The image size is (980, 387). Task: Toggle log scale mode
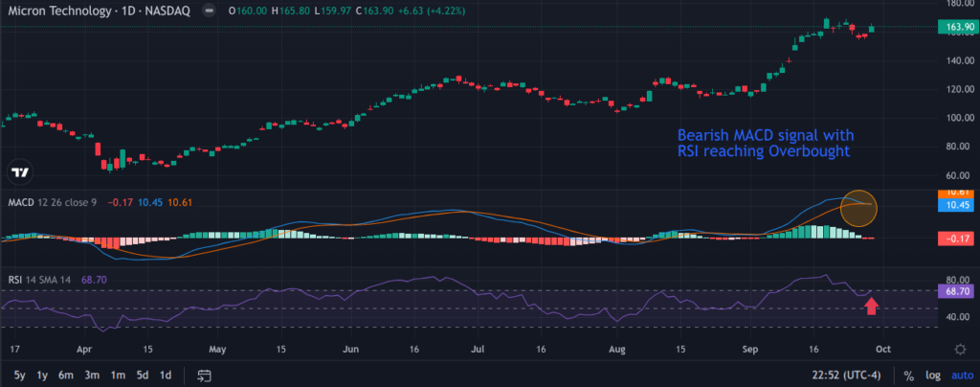pos(932,376)
